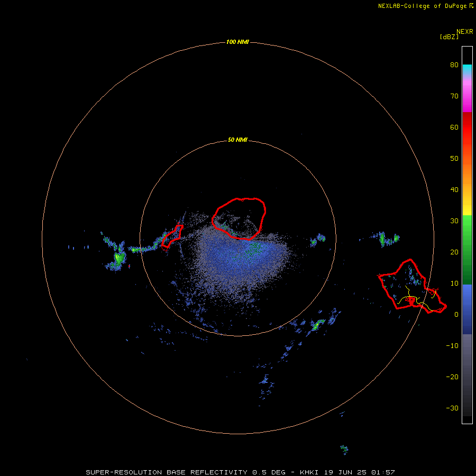This screenshot has height=476, width=476.
Task: Click the [dBZ] unit label
Action: 449,37
